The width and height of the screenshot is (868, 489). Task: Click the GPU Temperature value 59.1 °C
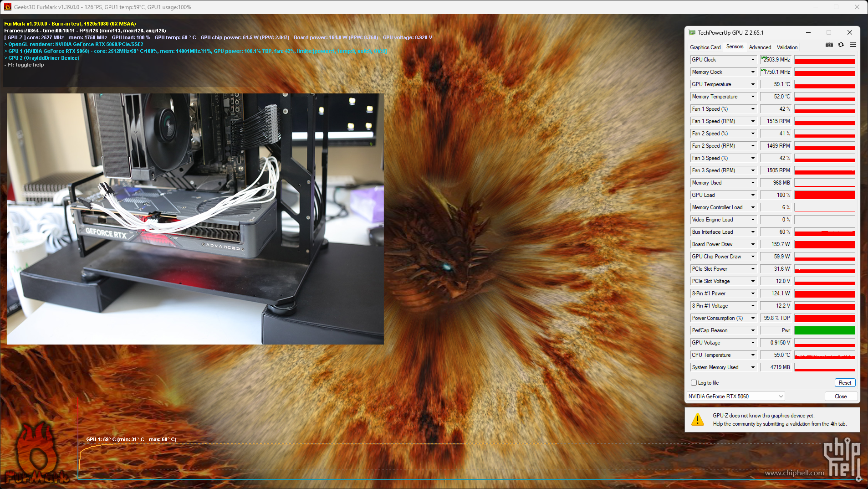click(x=776, y=84)
